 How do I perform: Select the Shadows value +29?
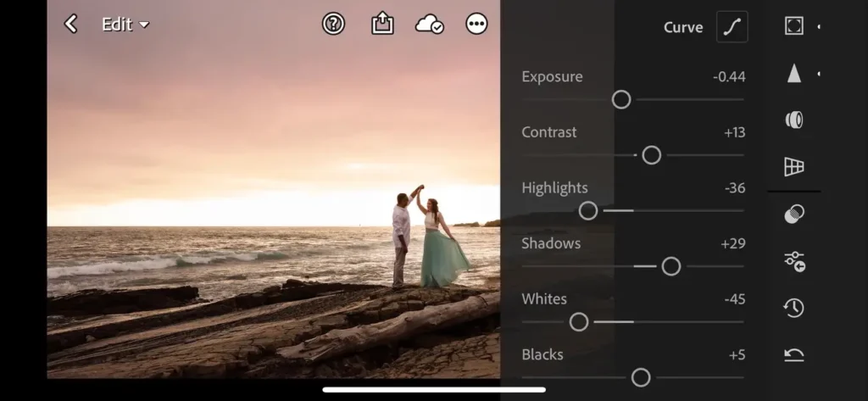pos(733,243)
